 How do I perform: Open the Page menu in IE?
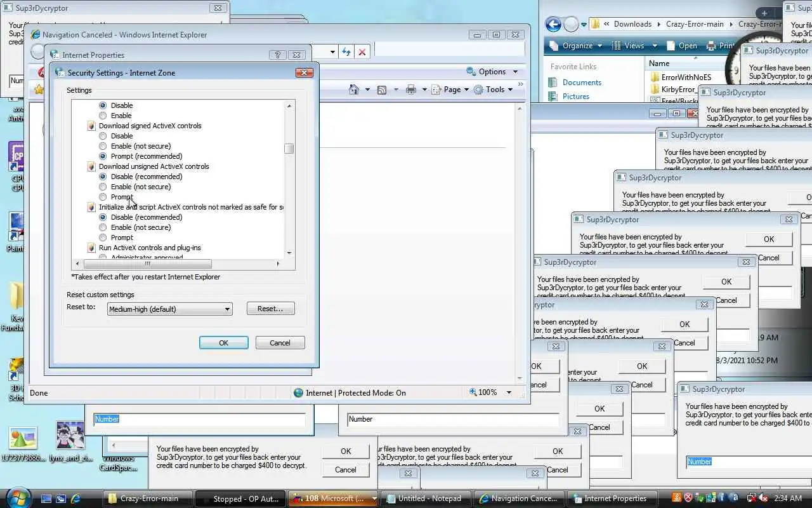450,90
